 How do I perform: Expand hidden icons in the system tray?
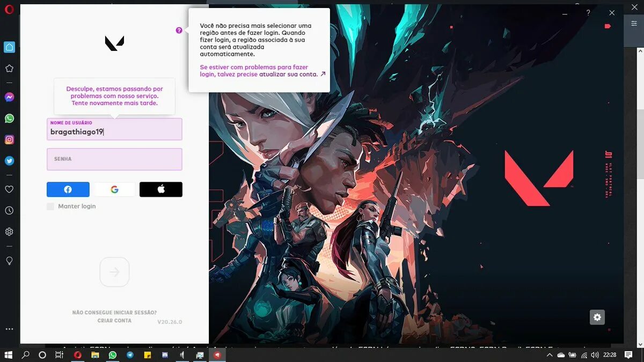pyautogui.click(x=550, y=354)
